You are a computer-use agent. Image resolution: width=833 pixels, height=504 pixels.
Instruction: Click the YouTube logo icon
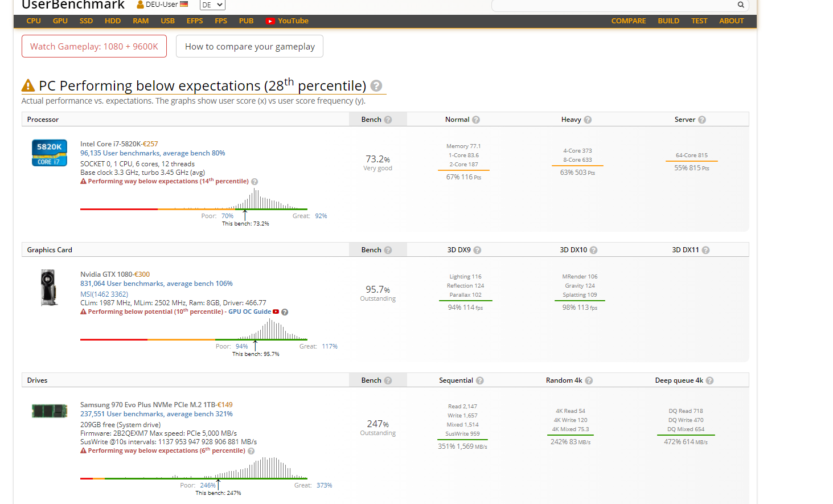click(x=270, y=21)
